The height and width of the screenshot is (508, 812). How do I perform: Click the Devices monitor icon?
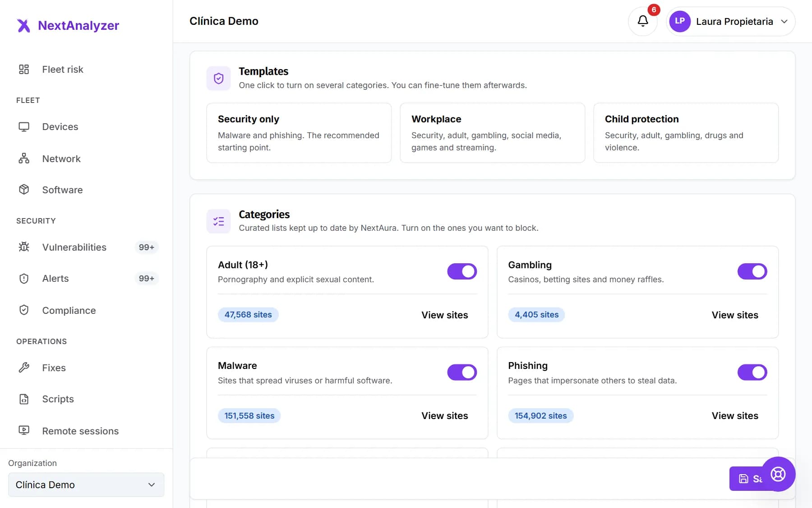(24, 127)
